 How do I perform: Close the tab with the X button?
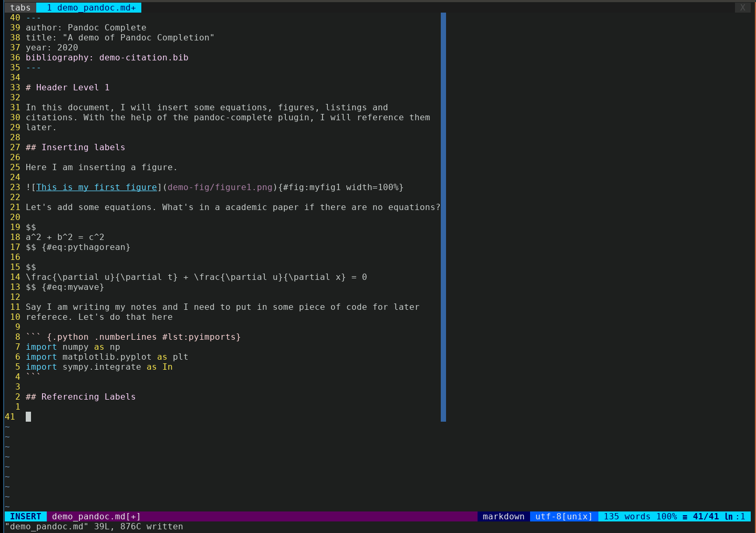click(x=742, y=7)
